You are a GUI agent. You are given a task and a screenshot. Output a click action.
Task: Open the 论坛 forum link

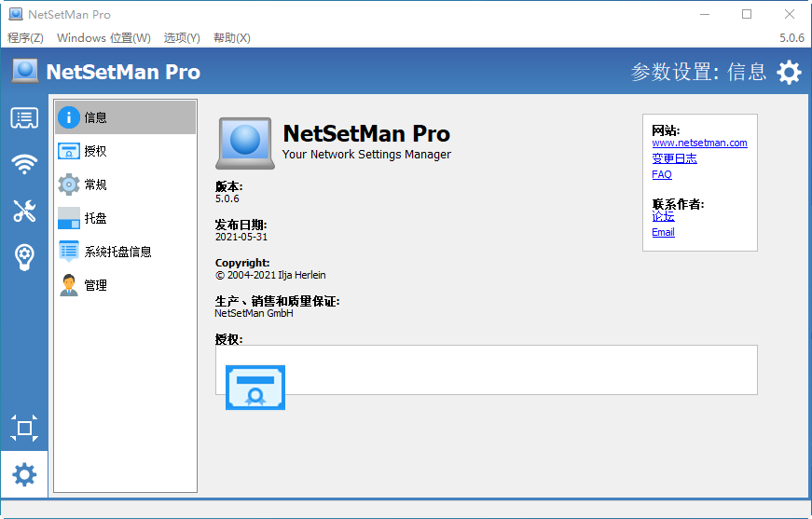[x=663, y=216]
